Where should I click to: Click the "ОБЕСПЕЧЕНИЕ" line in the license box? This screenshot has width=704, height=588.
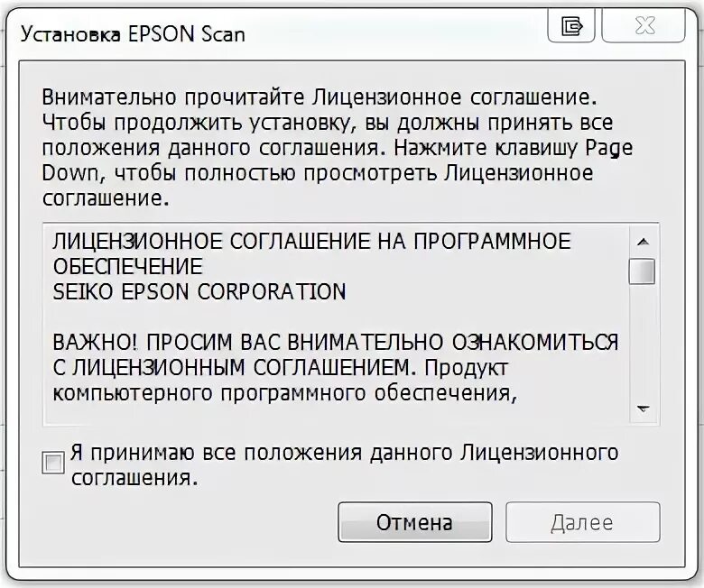point(127,267)
